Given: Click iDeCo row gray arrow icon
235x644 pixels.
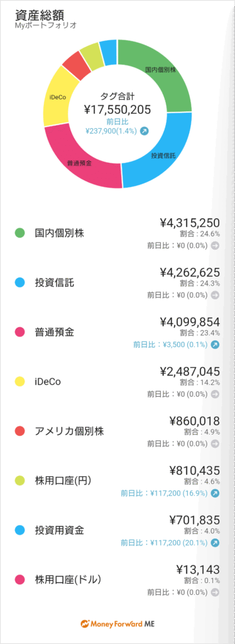Looking at the screenshot, I should [x=215, y=394].
